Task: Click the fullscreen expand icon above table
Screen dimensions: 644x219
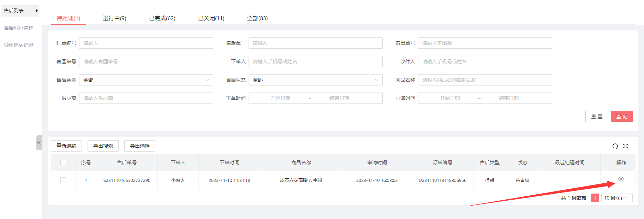Action: coord(625,146)
